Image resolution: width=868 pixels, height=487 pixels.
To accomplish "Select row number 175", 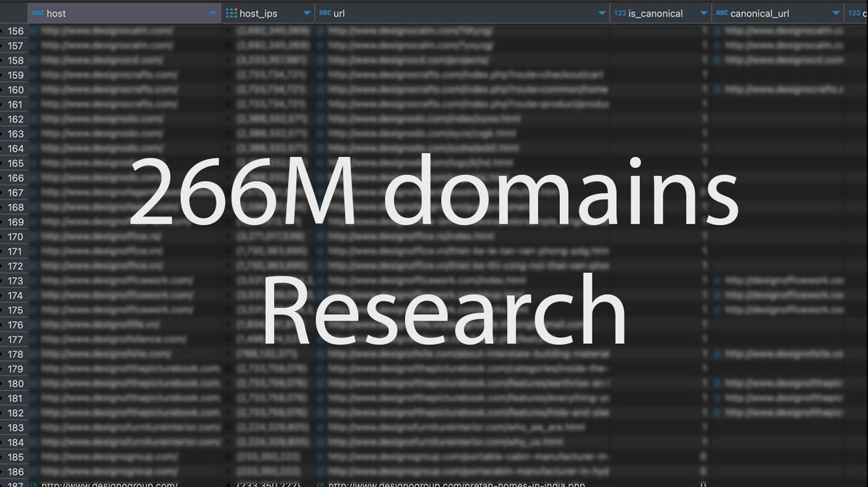I will point(15,310).
